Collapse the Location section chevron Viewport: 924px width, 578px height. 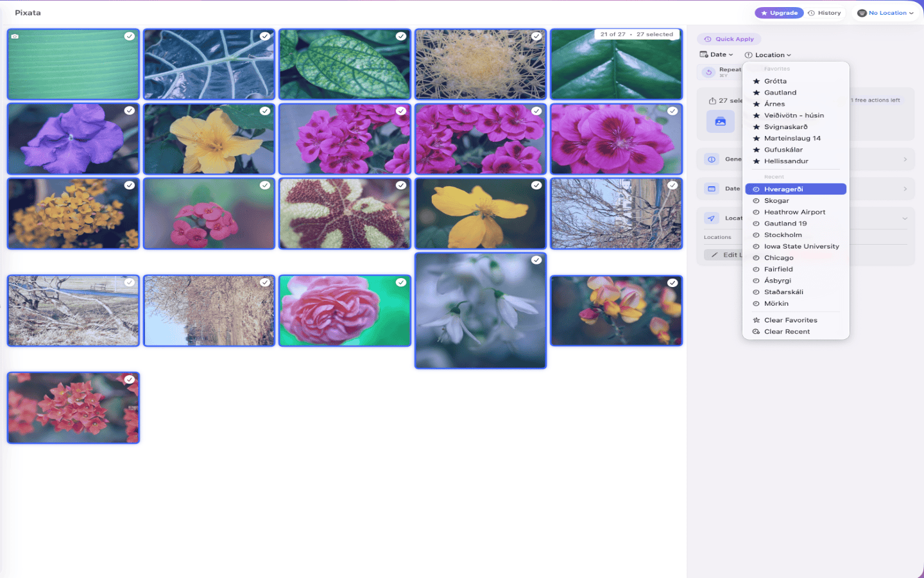click(905, 218)
